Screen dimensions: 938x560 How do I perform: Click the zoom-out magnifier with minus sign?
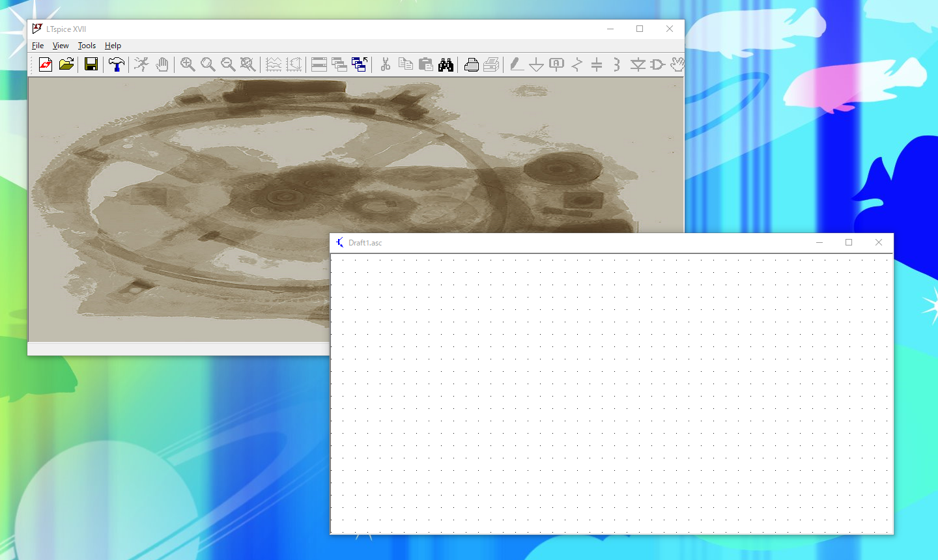coord(228,64)
